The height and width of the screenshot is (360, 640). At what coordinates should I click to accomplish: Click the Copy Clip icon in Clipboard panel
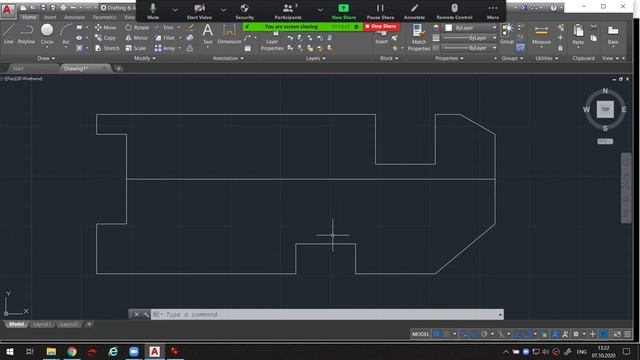click(593, 38)
